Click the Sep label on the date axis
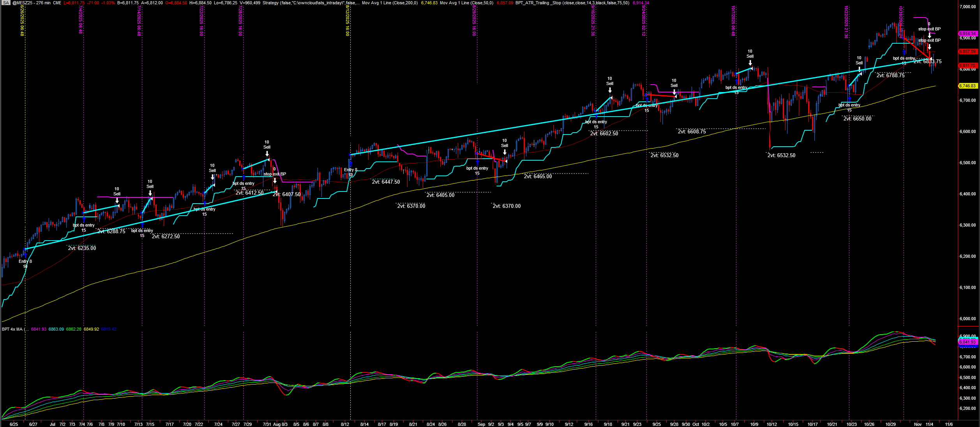The image size is (980, 427). click(481, 424)
